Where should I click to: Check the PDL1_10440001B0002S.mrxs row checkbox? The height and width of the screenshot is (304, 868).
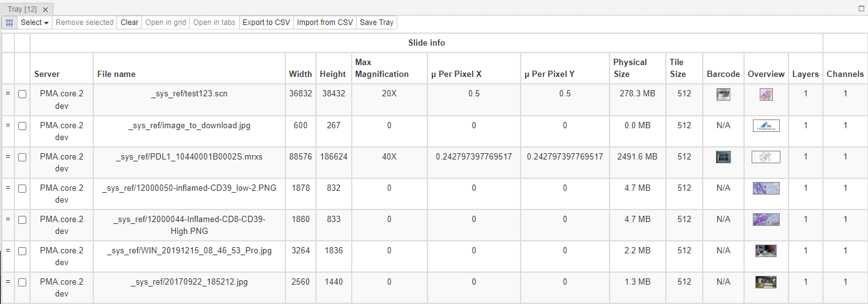click(x=22, y=157)
